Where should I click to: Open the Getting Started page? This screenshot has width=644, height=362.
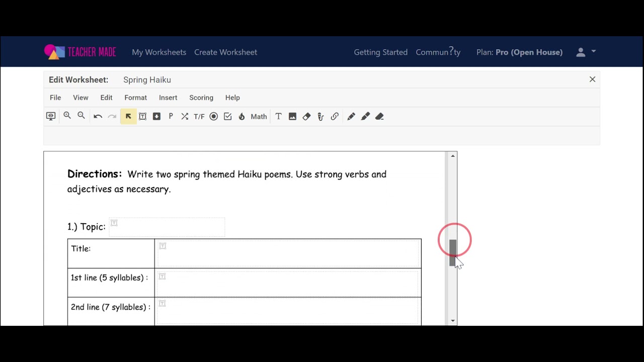(381, 52)
